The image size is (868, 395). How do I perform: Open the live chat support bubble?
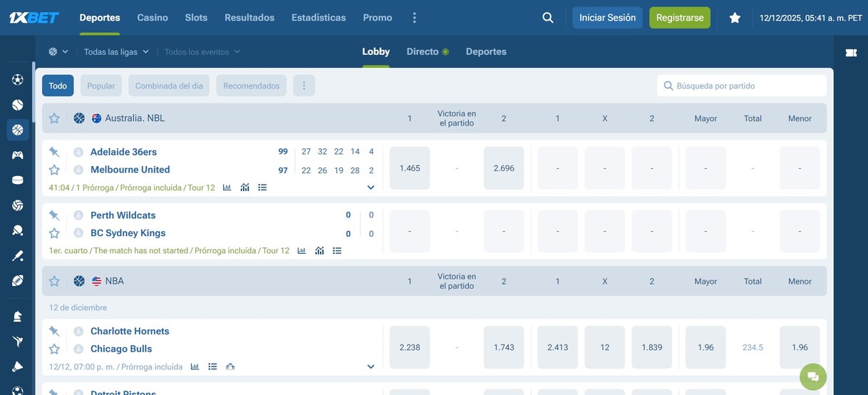[813, 376]
